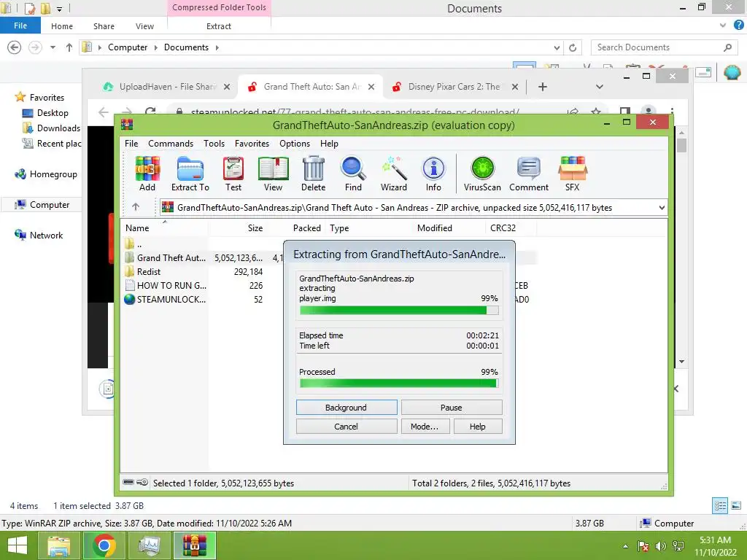Image resolution: width=747 pixels, height=560 pixels.
Task: Sort by Modified column header
Action: (x=449, y=228)
